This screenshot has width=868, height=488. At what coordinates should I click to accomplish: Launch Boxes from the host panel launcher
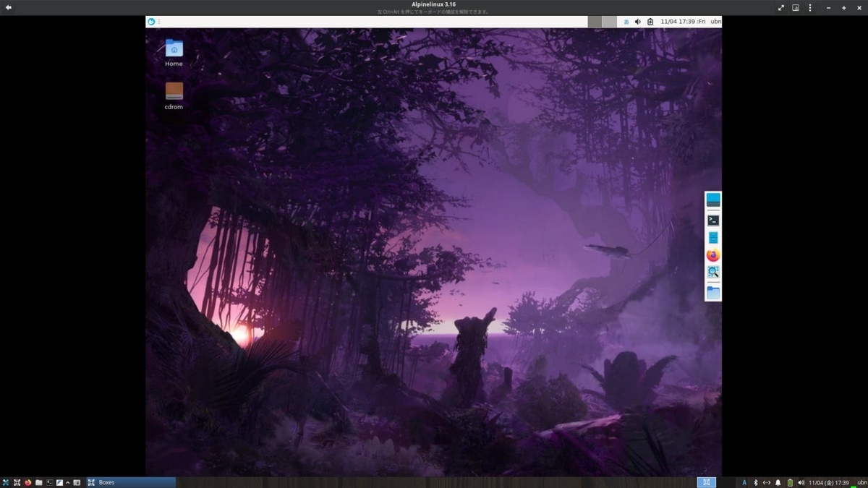click(17, 482)
